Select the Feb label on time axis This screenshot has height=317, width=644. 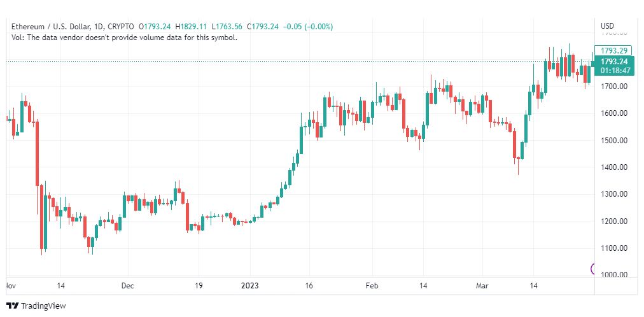pos(372,285)
